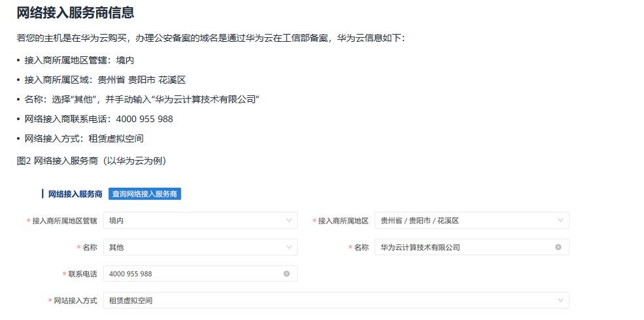This screenshot has height=320, width=644.
Task: Click the 联系电话 field label
Action: [x=82, y=274]
